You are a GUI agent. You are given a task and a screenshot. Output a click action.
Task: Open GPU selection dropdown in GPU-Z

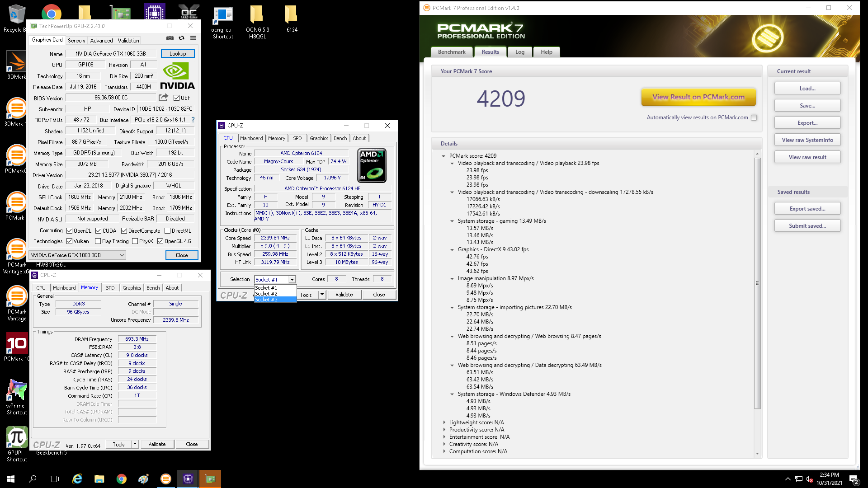77,255
